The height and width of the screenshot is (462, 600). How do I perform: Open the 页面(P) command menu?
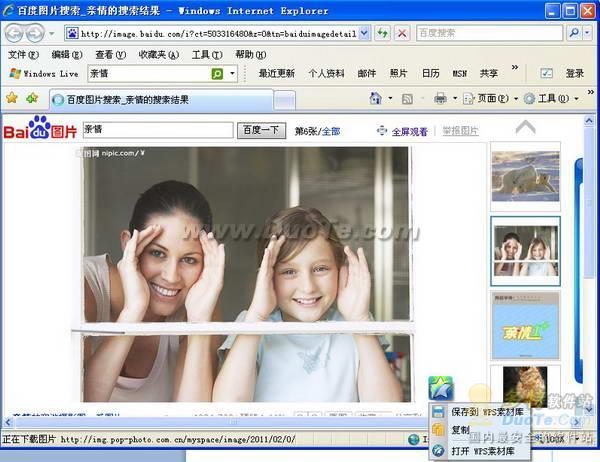pyautogui.click(x=490, y=99)
